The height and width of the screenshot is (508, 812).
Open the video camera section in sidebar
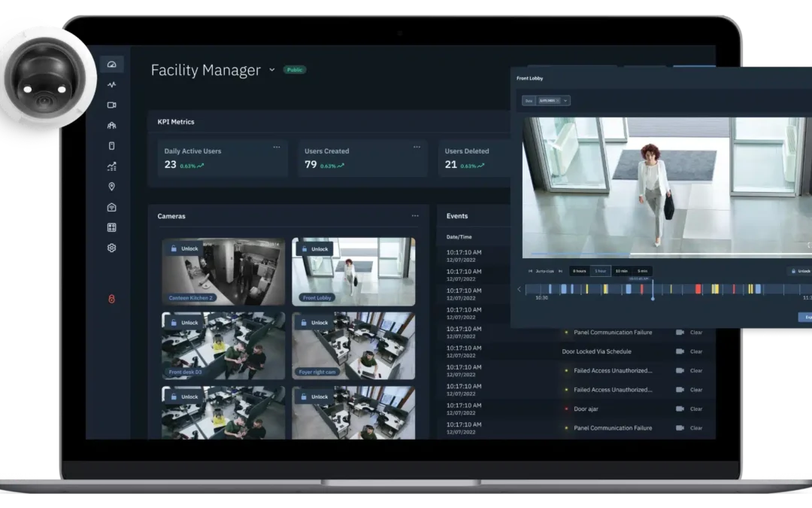click(x=111, y=105)
